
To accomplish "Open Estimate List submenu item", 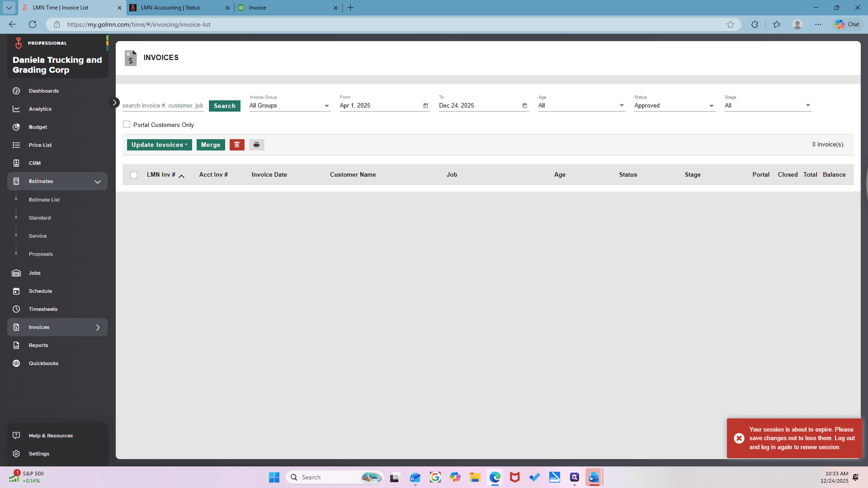I will 44,200.
